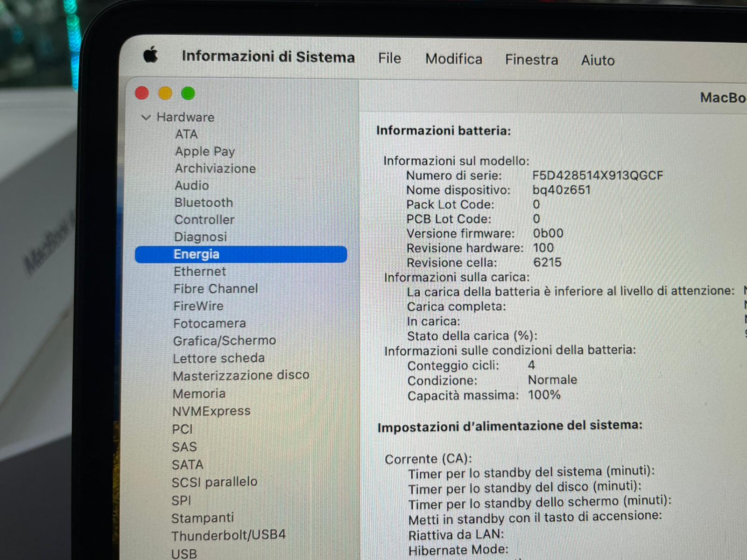
Task: Select Grafica/Schermo in the sidebar
Action: pyautogui.click(x=224, y=341)
